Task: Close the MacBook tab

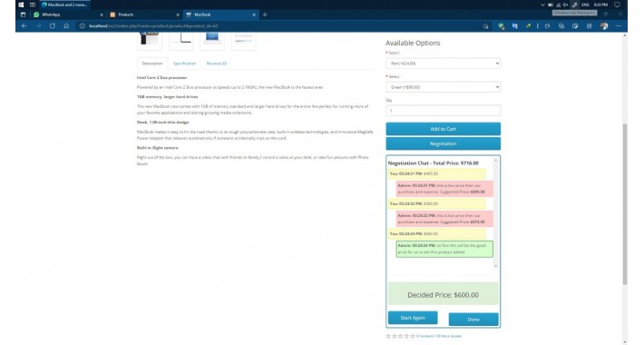Action: pyautogui.click(x=254, y=15)
